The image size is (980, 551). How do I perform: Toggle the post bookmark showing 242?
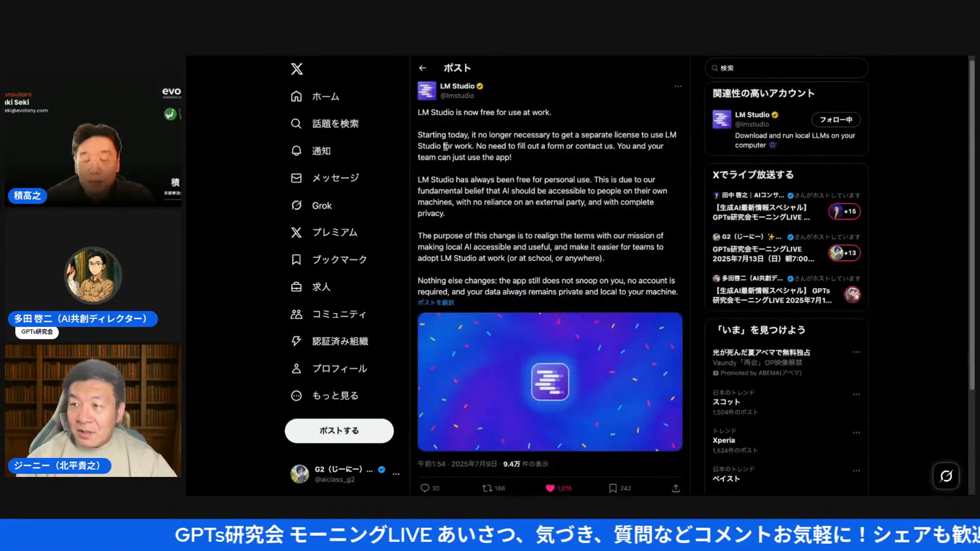pyautogui.click(x=612, y=488)
